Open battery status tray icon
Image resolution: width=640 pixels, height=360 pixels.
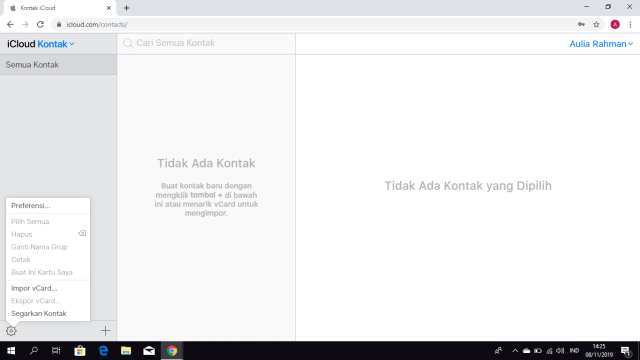(x=538, y=351)
